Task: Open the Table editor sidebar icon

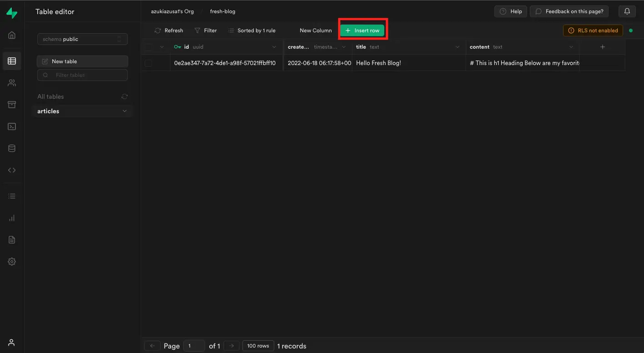Action: [12, 61]
